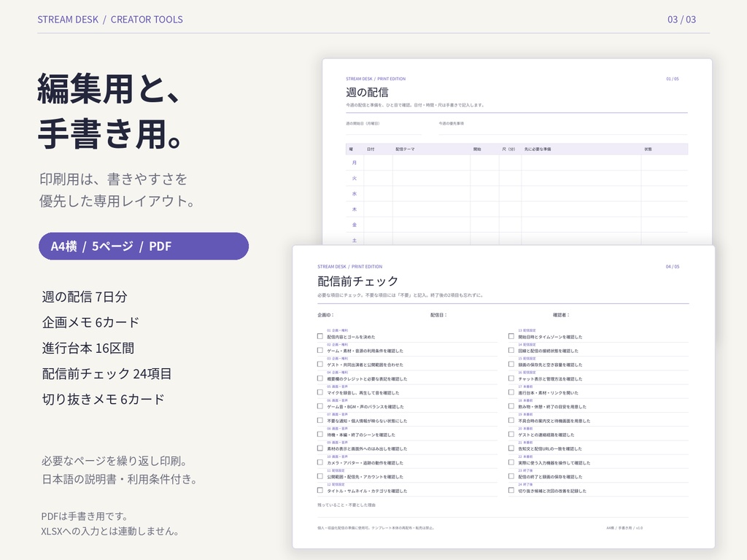Screen dimensions: 747x560
Task: Open the 週の配信 page preview
Action: click(x=517, y=152)
